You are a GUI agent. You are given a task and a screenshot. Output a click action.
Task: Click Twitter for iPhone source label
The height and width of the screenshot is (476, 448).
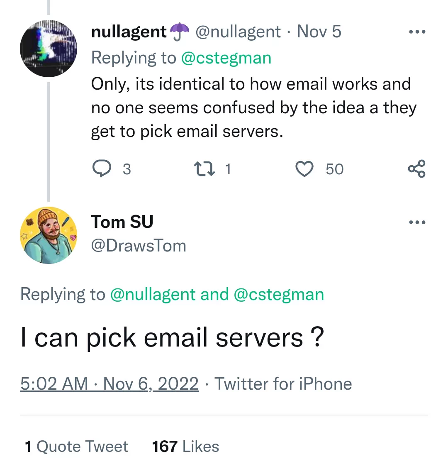pos(283,384)
